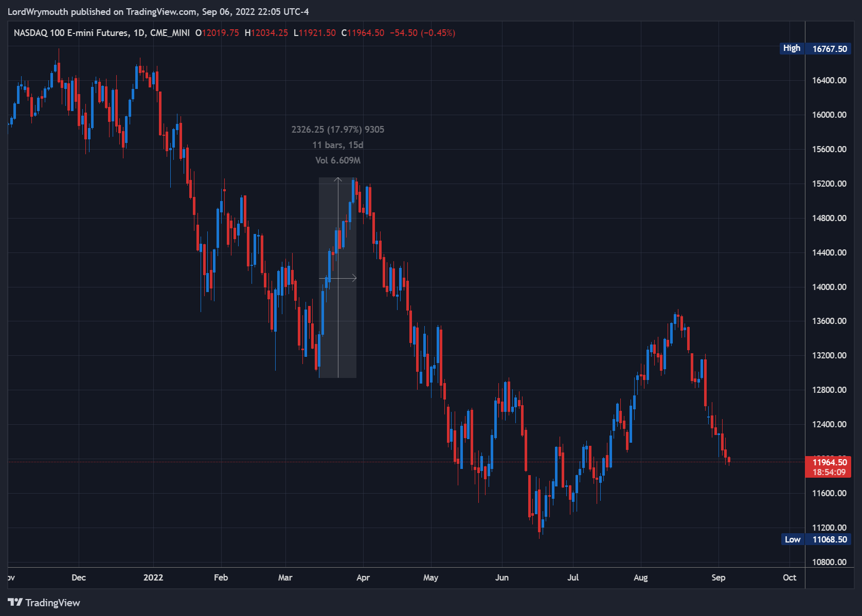Click the 14400.00 price axis label
Image resolution: width=862 pixels, height=616 pixels.
[829, 252]
